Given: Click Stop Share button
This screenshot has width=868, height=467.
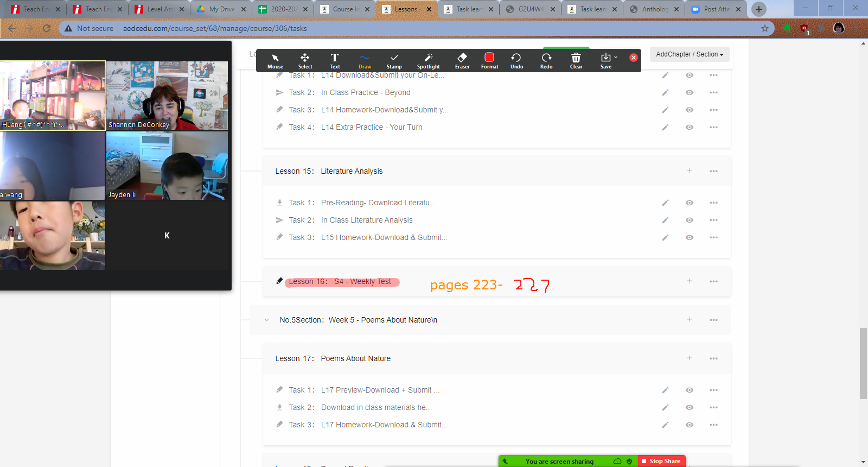Looking at the screenshot, I should (x=661, y=461).
